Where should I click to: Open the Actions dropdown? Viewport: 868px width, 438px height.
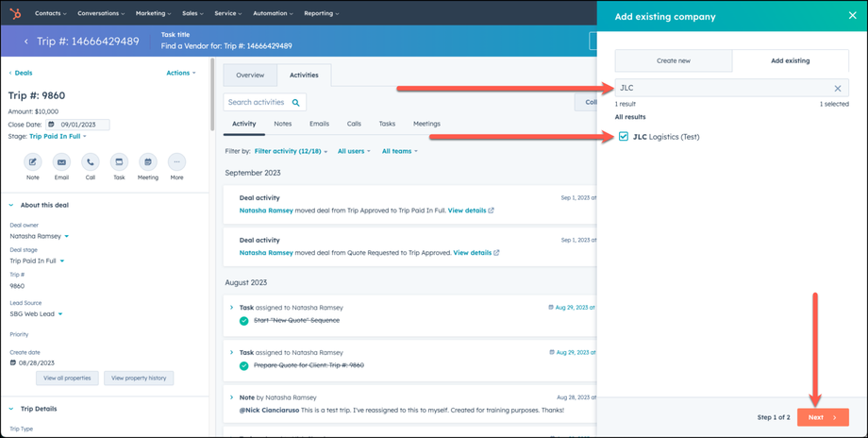[x=181, y=73]
